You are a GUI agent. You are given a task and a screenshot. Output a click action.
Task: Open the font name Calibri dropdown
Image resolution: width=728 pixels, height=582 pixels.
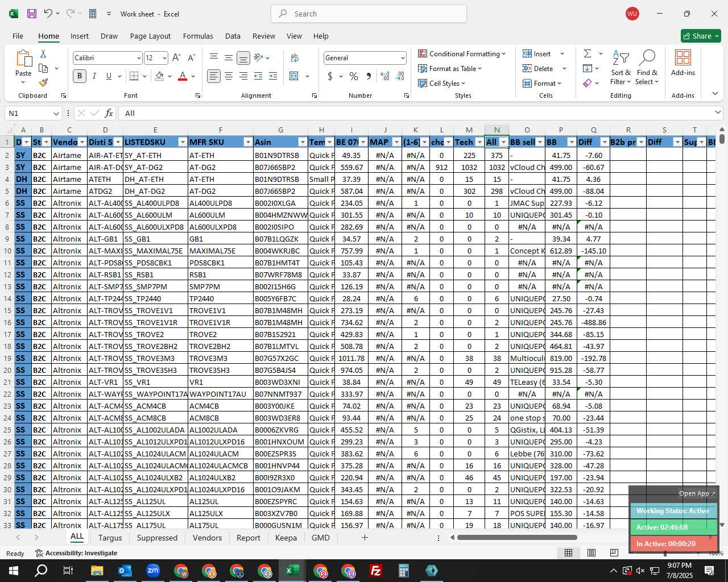138,58
